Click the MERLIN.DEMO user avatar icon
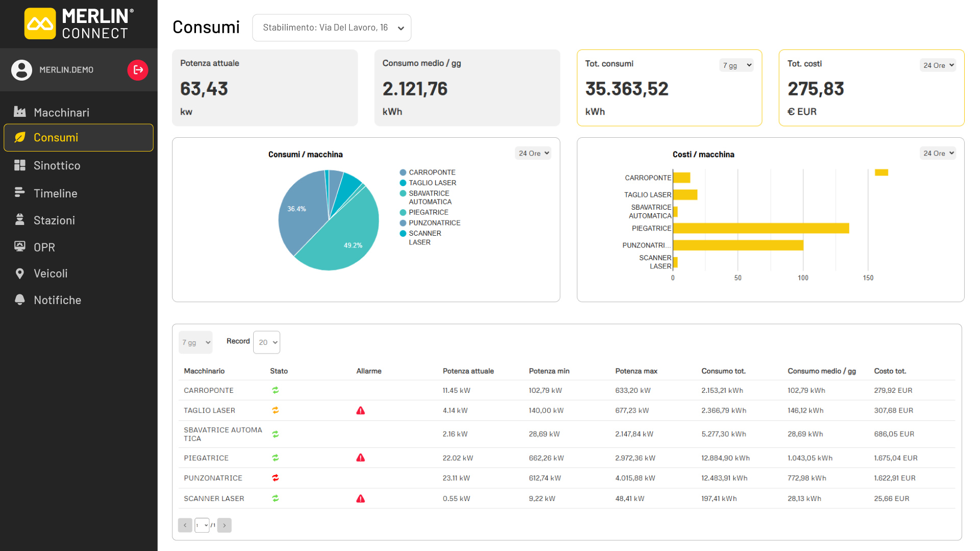The image size is (980, 551). point(22,70)
